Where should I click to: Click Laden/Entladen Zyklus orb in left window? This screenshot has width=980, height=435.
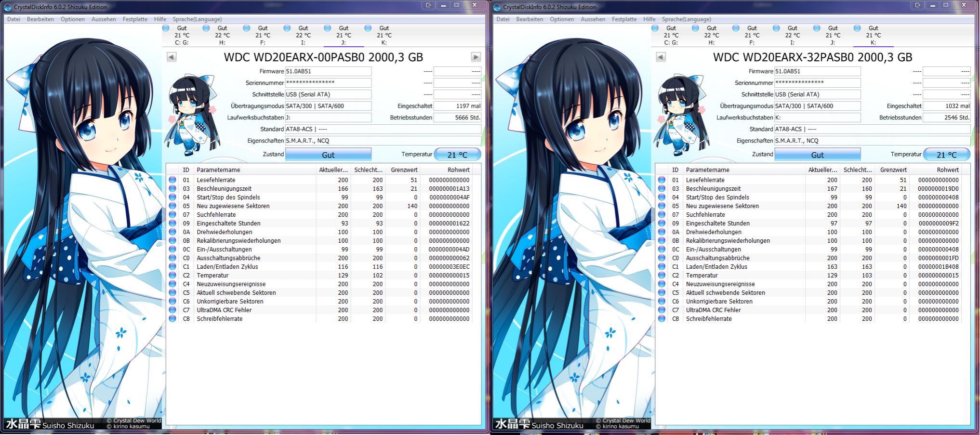point(172,267)
